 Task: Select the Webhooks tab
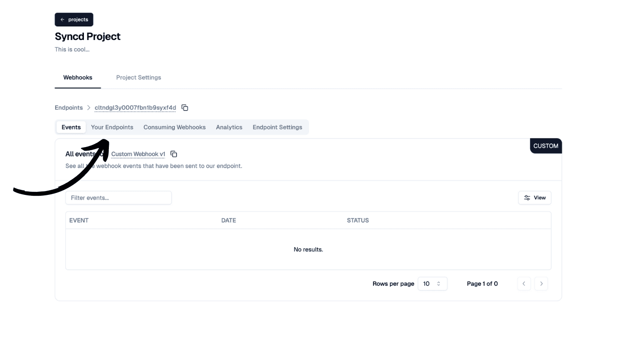[x=77, y=77]
